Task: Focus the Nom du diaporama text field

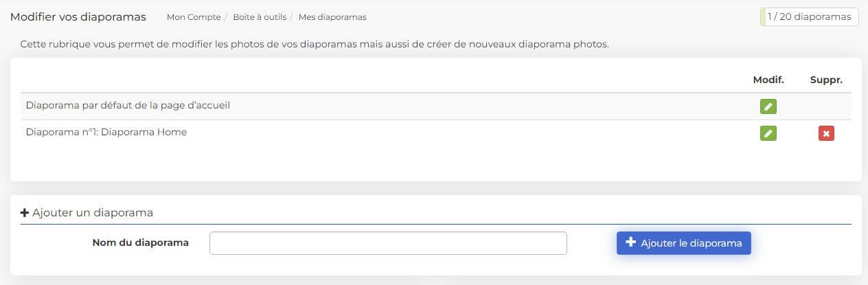Action: (x=388, y=243)
